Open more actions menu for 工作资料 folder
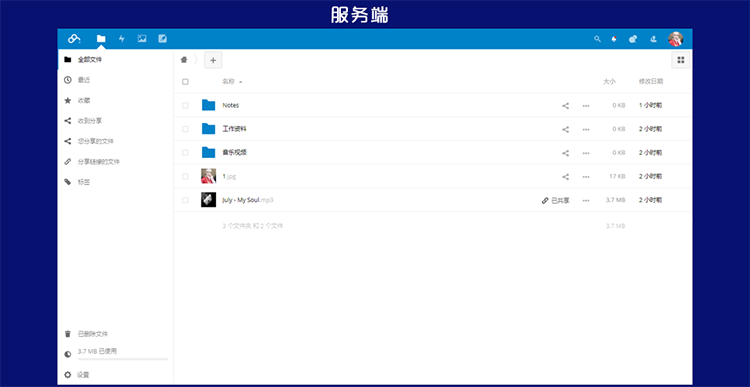The height and width of the screenshot is (387, 750). point(586,129)
